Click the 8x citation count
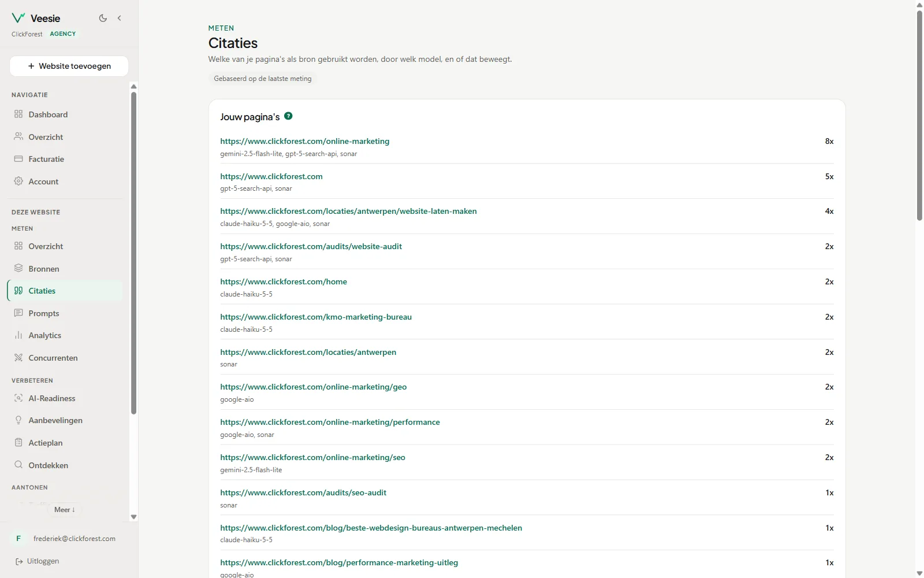 (x=829, y=141)
